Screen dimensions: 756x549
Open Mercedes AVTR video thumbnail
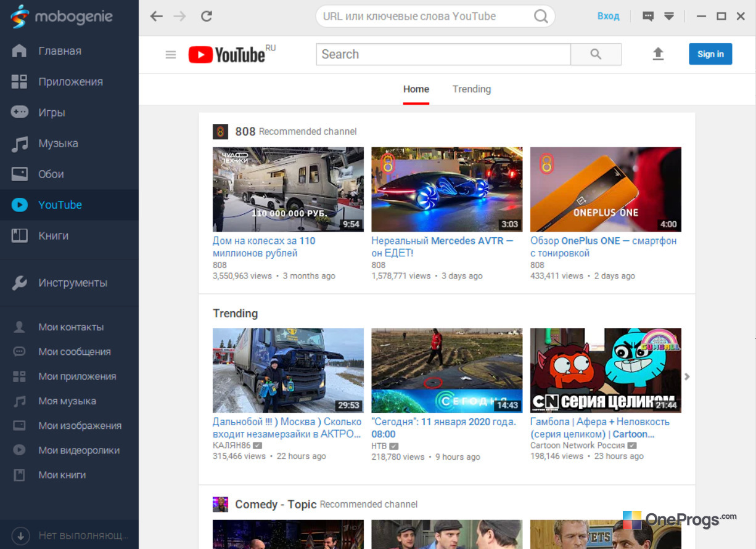446,189
